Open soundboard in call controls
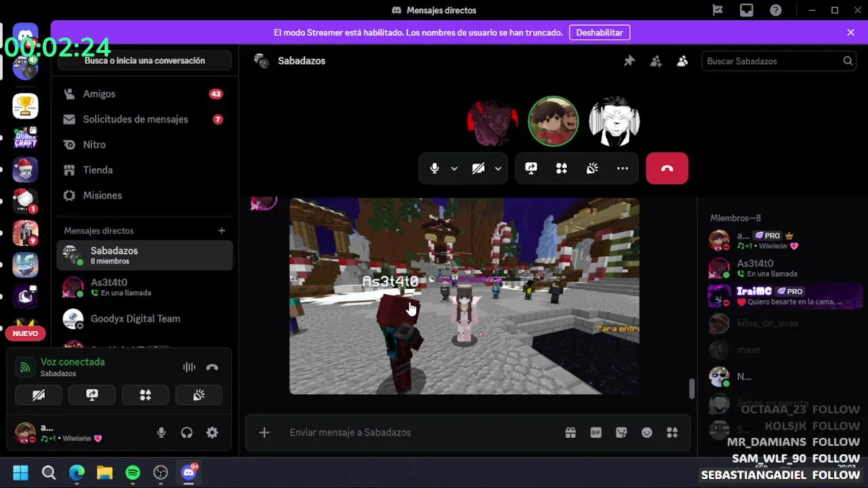 [x=592, y=169]
